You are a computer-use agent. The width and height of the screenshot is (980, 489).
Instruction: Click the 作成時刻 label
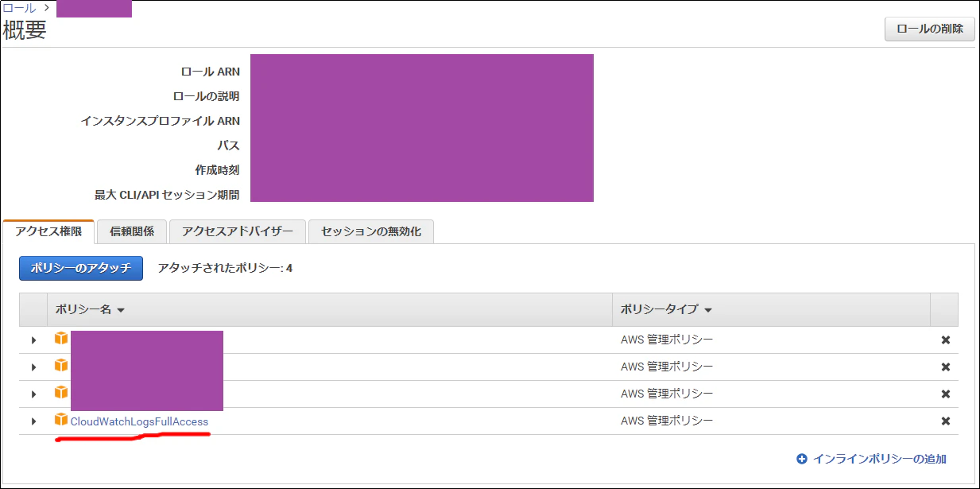[217, 170]
